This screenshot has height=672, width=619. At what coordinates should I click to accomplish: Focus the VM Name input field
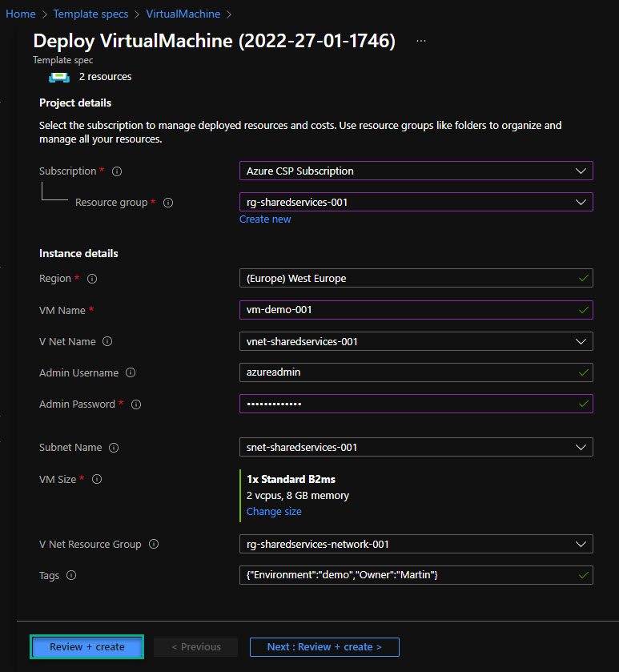[x=416, y=310]
